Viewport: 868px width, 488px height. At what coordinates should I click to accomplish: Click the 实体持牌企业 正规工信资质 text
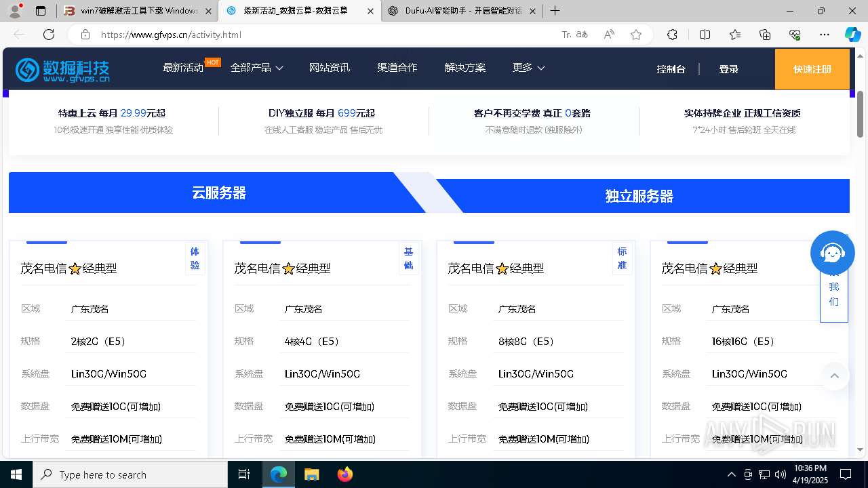coord(742,113)
